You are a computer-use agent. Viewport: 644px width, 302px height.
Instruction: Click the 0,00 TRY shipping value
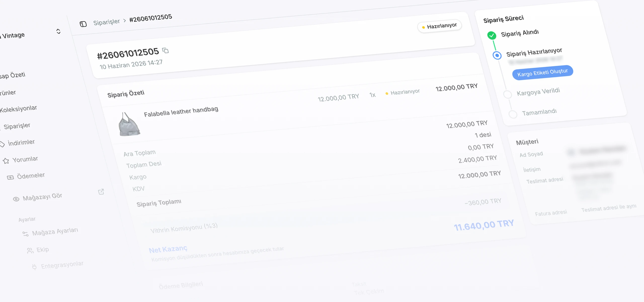click(x=481, y=147)
